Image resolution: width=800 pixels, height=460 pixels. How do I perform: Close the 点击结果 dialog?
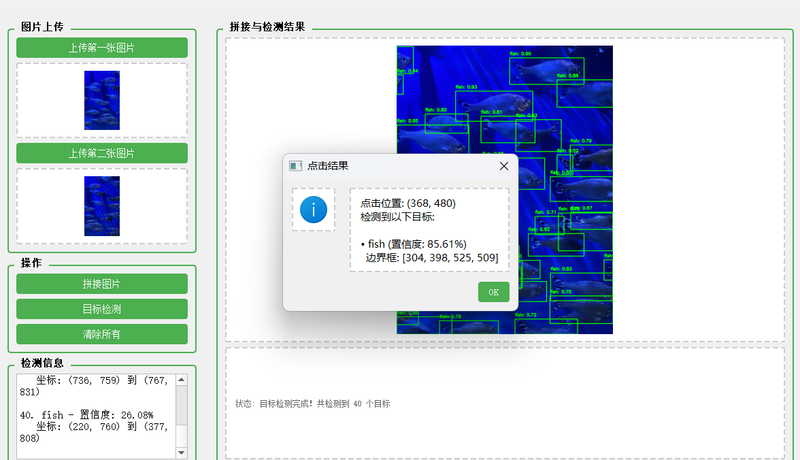pos(504,166)
